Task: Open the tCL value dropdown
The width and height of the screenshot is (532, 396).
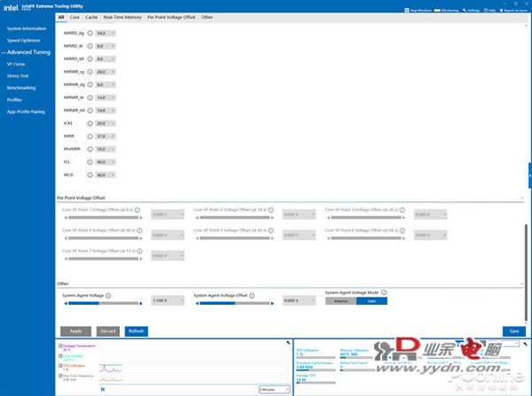Action: pyautogui.click(x=106, y=162)
